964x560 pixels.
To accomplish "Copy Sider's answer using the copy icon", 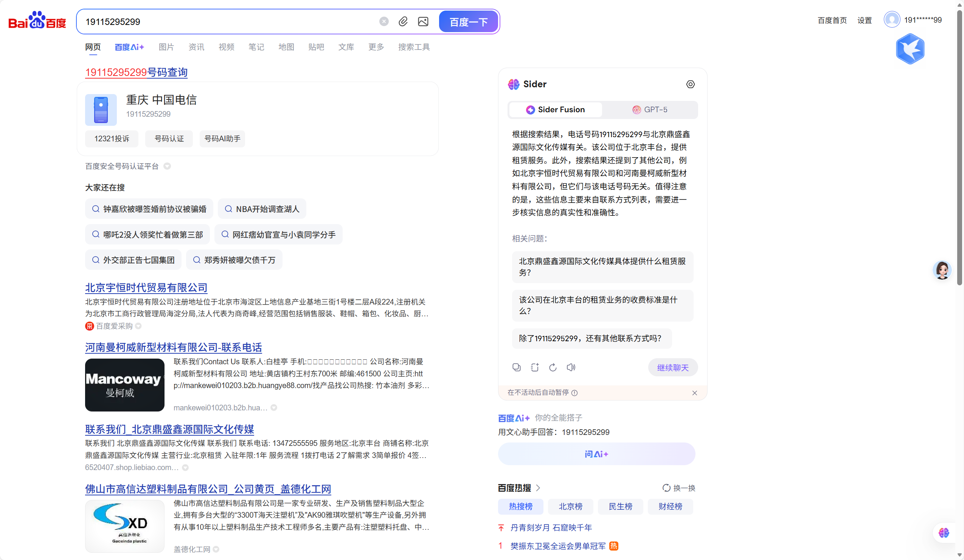I will 517,367.
